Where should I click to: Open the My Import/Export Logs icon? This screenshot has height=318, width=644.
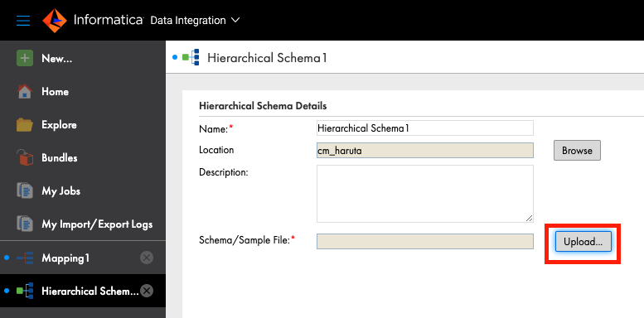(25, 224)
